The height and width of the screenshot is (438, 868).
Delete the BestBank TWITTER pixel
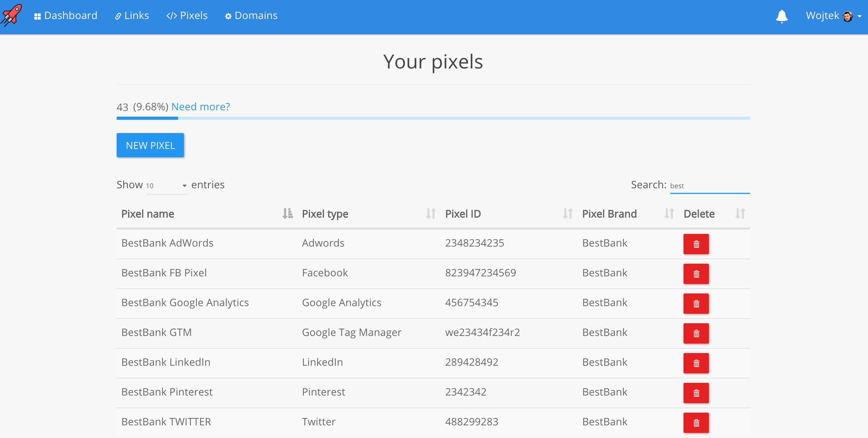(x=696, y=422)
